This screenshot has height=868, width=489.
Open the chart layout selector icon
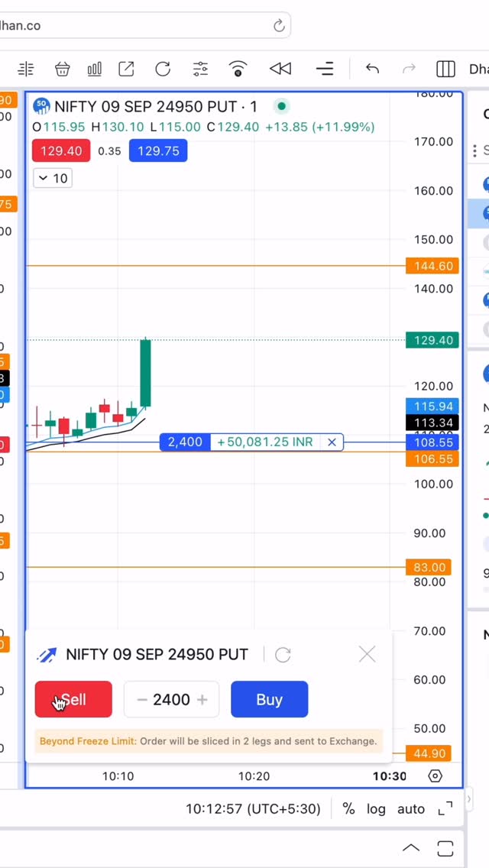click(x=445, y=70)
